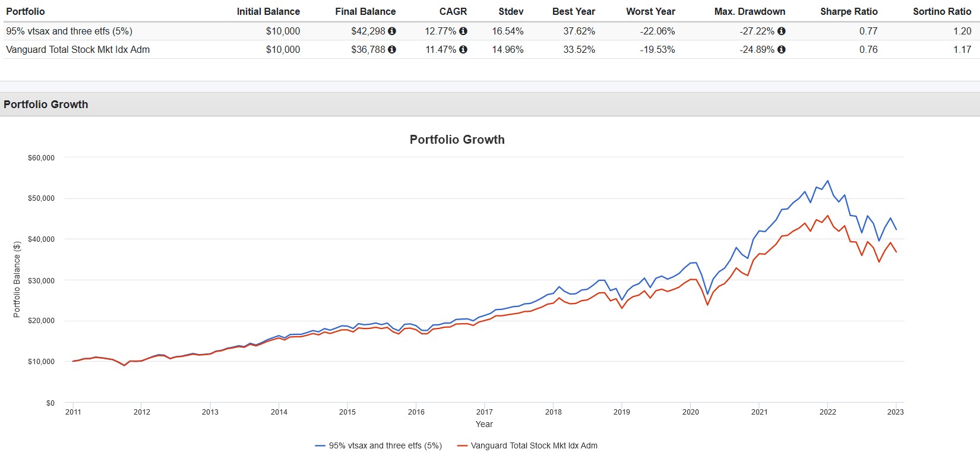Viewport: 980px width, 452px height.
Task: Click the 2020 x-axis year label
Action: point(691,412)
